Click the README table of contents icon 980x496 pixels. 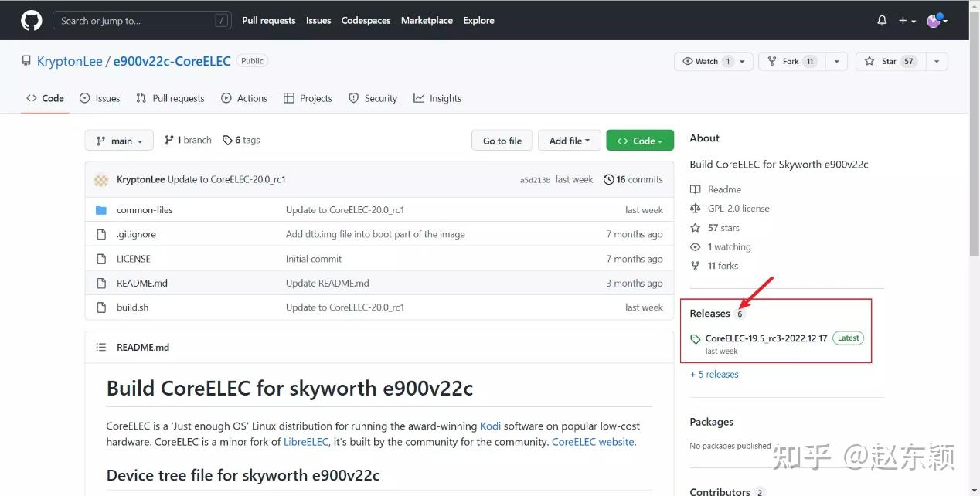click(100, 348)
